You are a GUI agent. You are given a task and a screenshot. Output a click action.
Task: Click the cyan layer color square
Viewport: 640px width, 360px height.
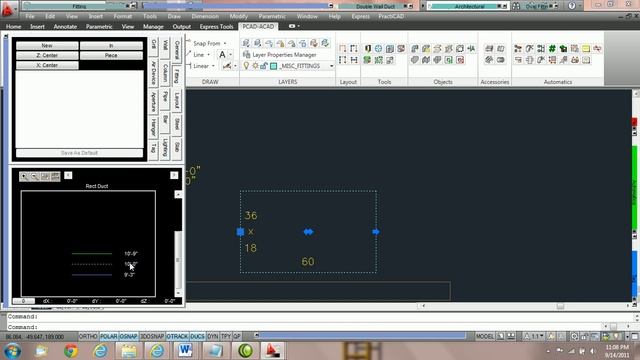click(273, 66)
